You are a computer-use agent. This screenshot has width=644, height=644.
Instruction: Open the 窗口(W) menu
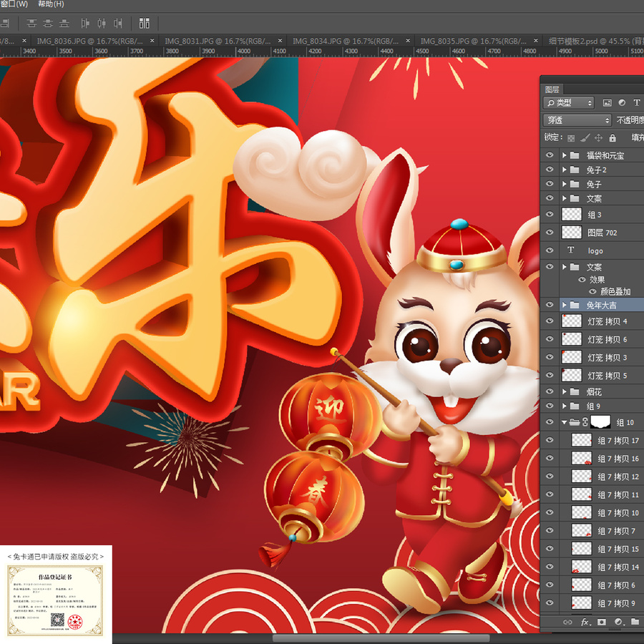coord(14,4)
